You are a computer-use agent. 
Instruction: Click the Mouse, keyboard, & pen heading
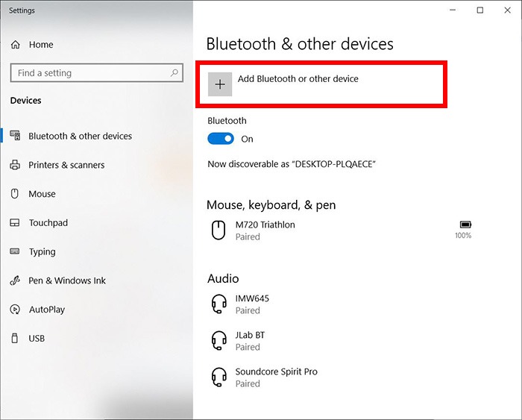(271, 205)
